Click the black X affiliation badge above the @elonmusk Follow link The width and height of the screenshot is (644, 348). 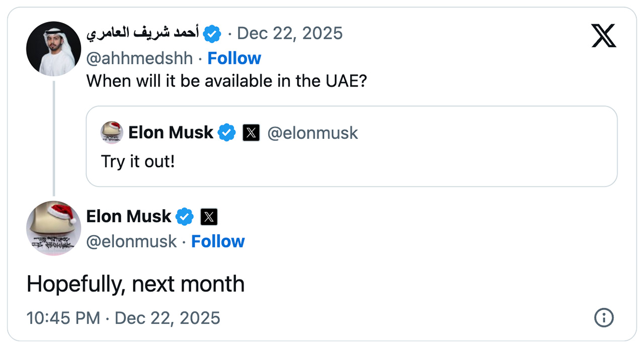point(209,217)
